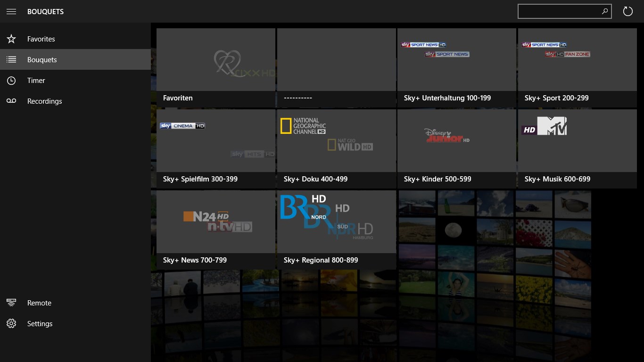
Task: Click the Sky Hits HD logo
Action: (x=253, y=154)
